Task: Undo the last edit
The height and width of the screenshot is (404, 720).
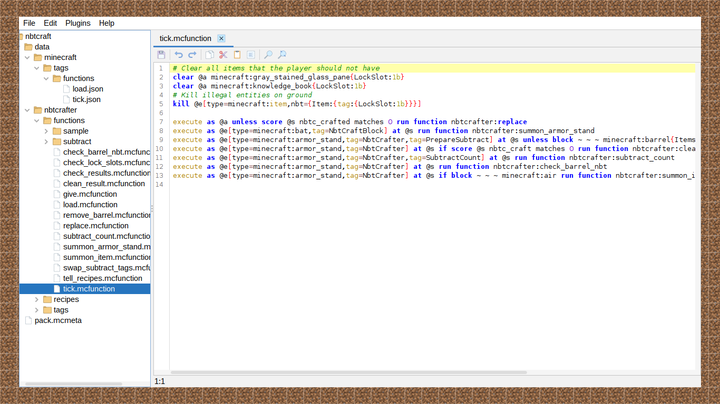Action: (179, 55)
